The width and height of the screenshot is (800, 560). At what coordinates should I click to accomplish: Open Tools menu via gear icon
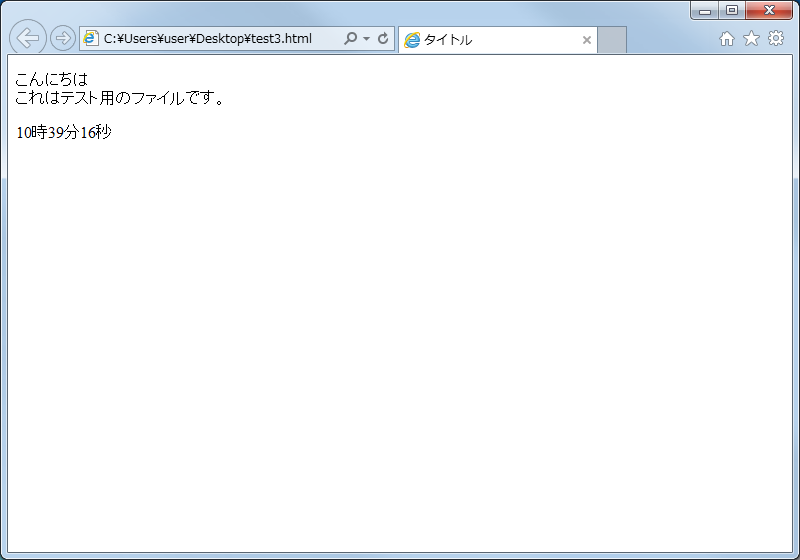point(775,39)
